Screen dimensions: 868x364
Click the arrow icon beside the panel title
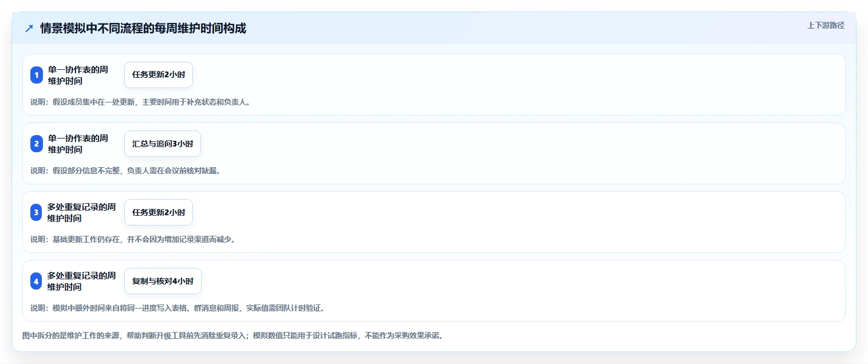[x=29, y=29]
